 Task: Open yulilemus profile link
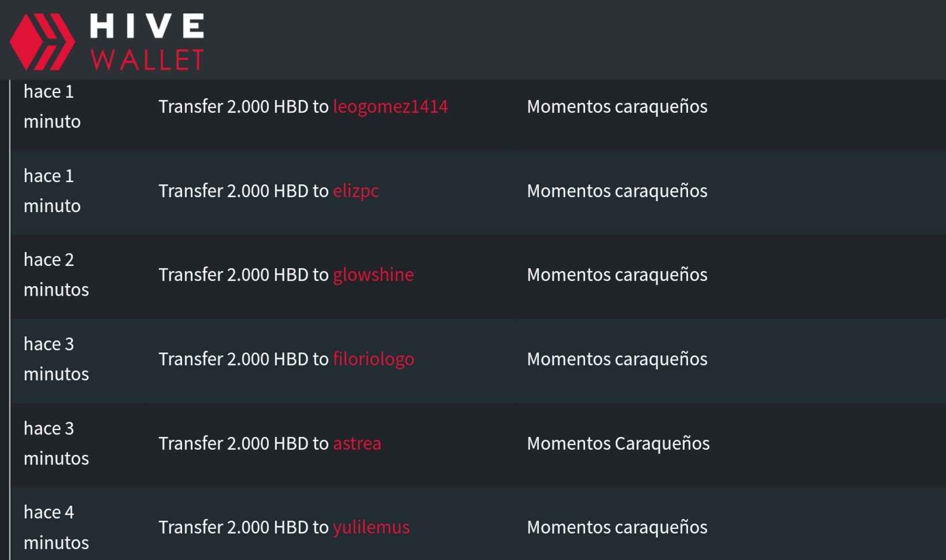(371, 528)
